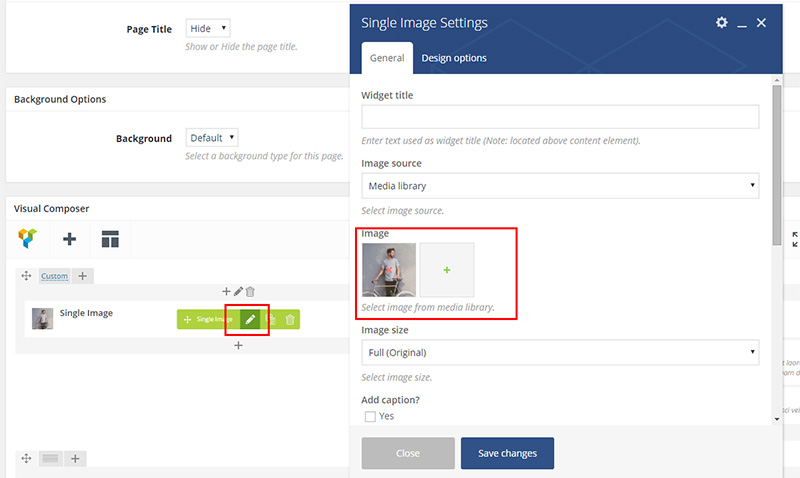Open the settings gear in Single Image Settings header
The height and width of the screenshot is (478, 800).
[x=722, y=23]
